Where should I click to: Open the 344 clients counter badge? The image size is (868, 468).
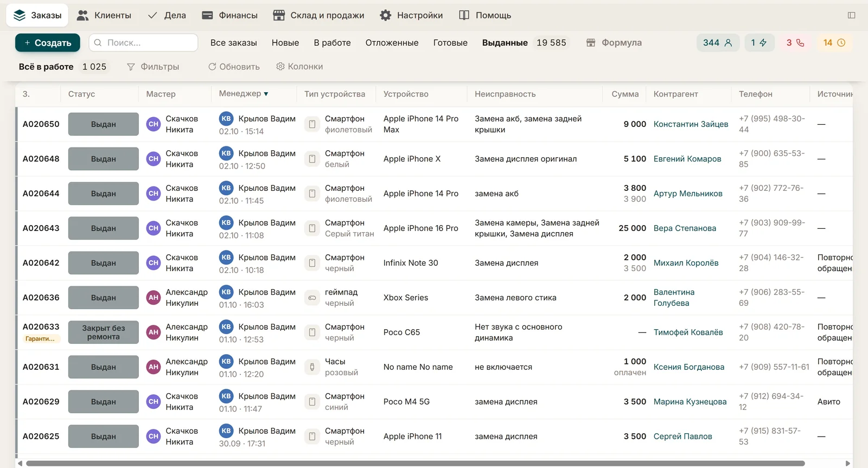718,43
